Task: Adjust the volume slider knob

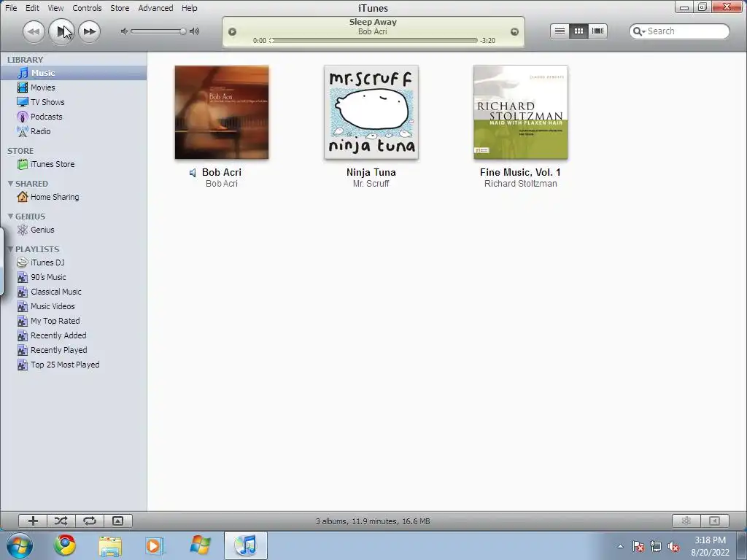Action: [182, 31]
